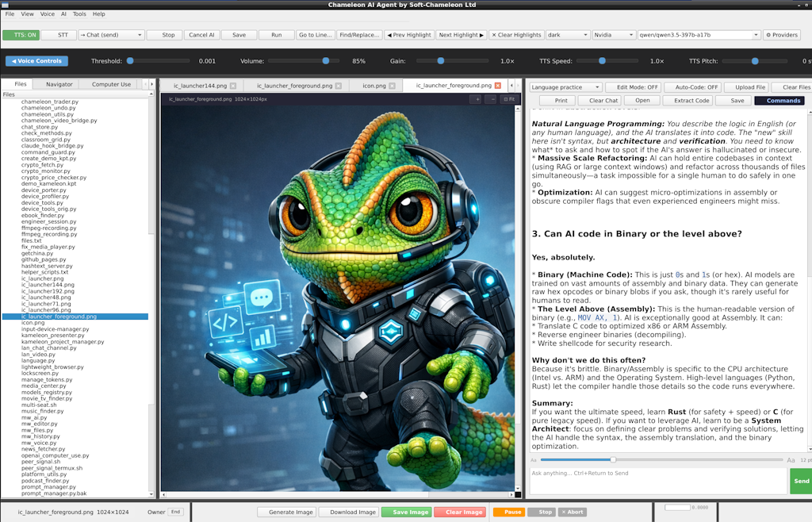Zoom in the image with plus button

[x=476, y=99]
